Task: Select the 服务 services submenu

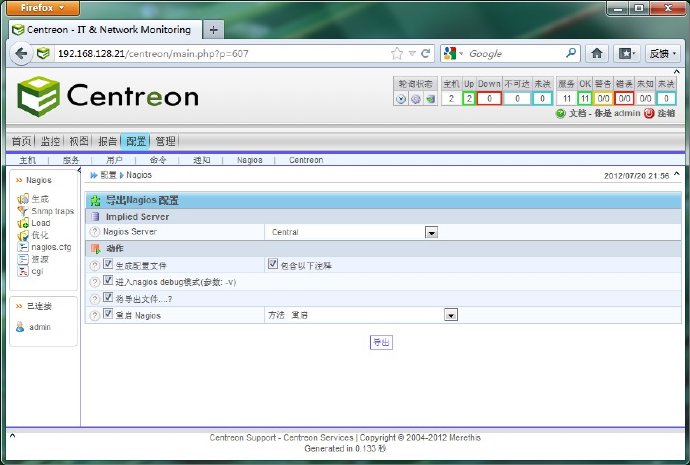Action: pyautogui.click(x=71, y=160)
